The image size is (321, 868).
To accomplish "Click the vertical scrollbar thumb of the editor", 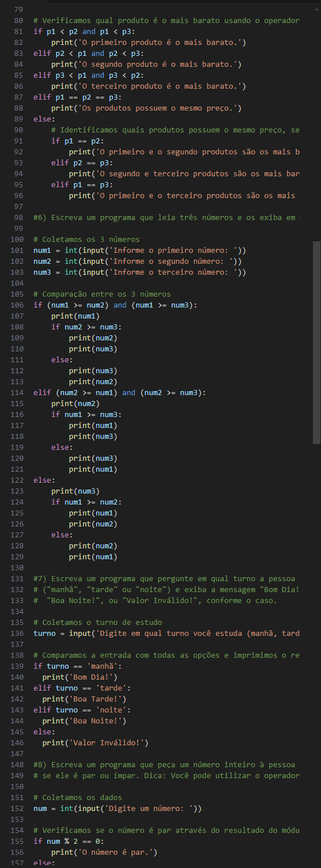I will click(316, 343).
